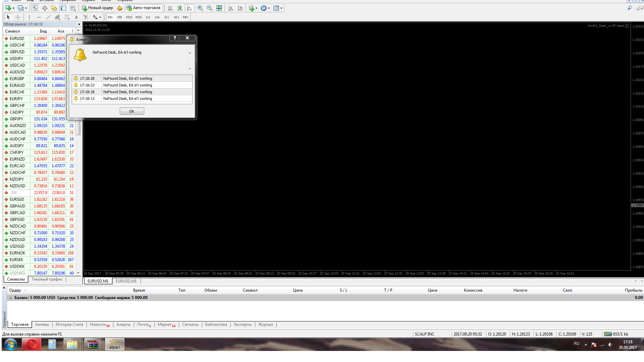This screenshot has width=644, height=362.
Task: Zoom out on the chart
Action: pyautogui.click(x=210, y=8)
